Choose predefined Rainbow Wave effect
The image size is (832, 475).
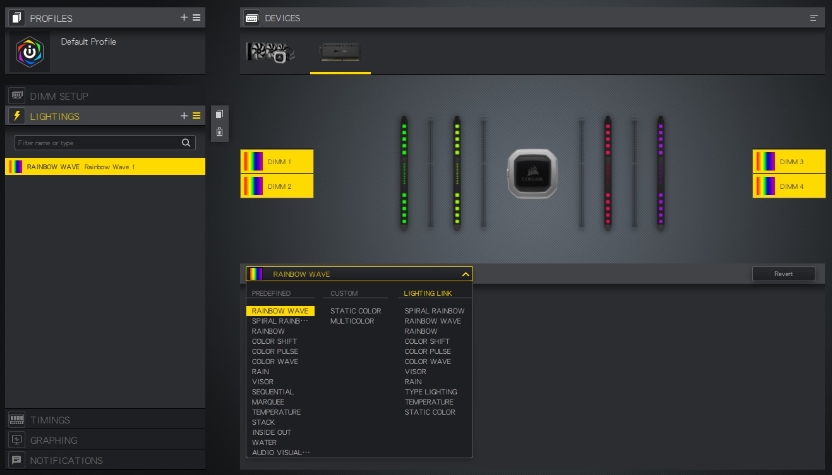pos(280,310)
